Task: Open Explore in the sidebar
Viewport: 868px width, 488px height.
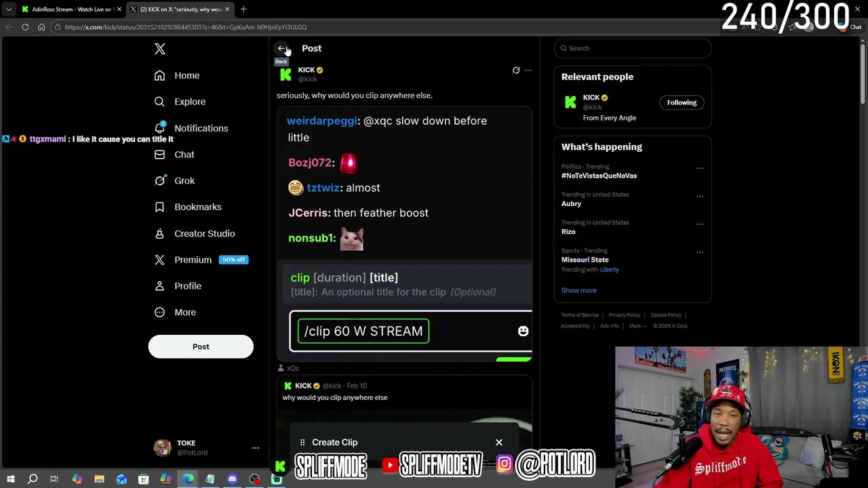Action: pyautogui.click(x=180, y=102)
